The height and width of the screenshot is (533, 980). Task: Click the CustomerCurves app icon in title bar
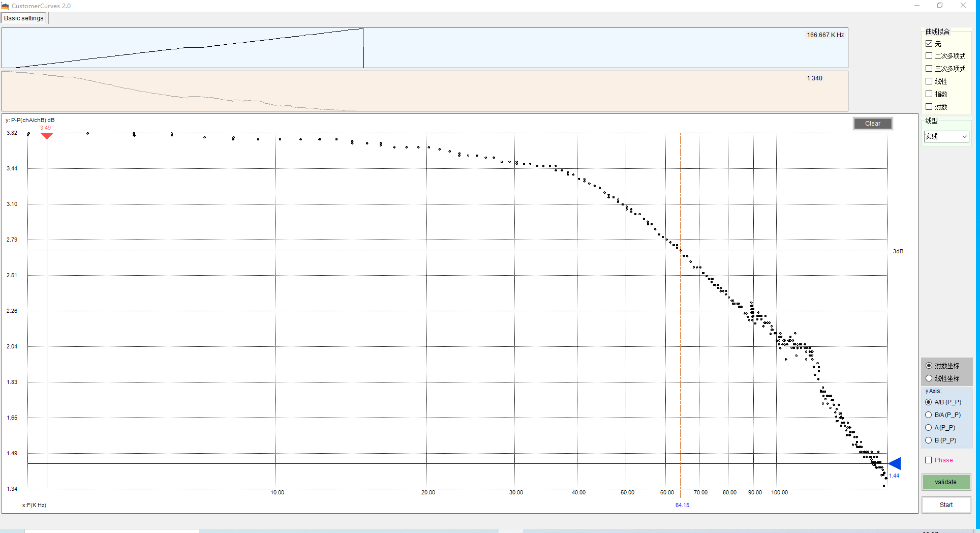[5, 6]
